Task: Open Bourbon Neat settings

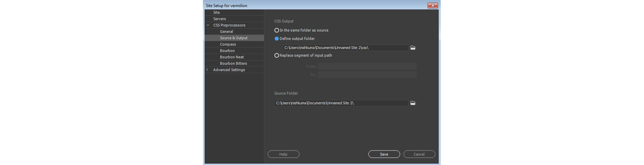Action: (232, 57)
